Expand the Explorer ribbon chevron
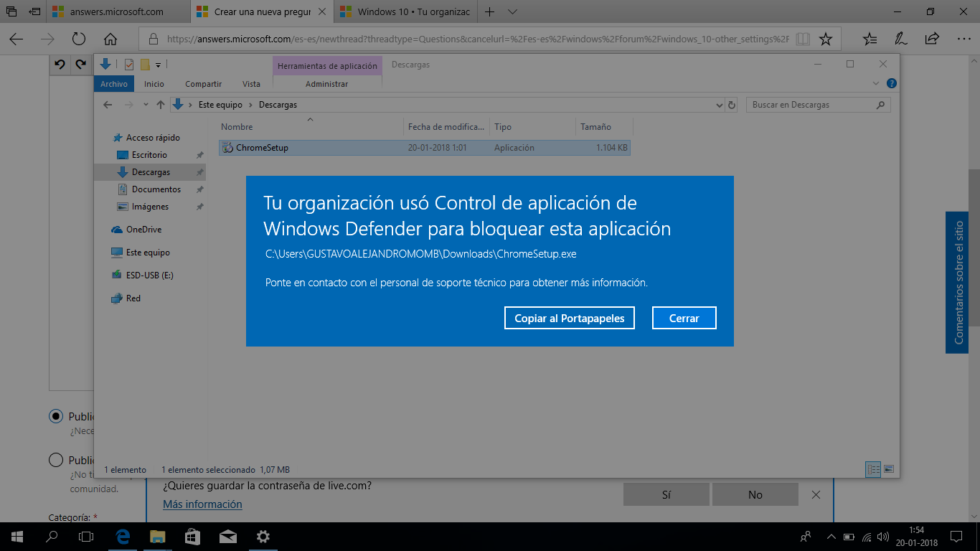 coord(876,83)
